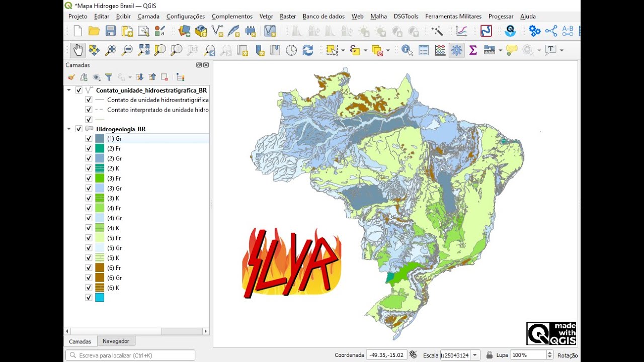Open the Data Source Manager icon
The image size is (644, 362).
[184, 31]
